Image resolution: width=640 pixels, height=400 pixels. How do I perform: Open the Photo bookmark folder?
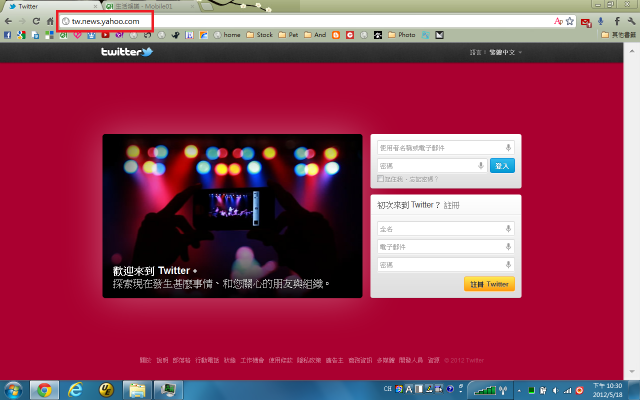[x=402, y=35]
